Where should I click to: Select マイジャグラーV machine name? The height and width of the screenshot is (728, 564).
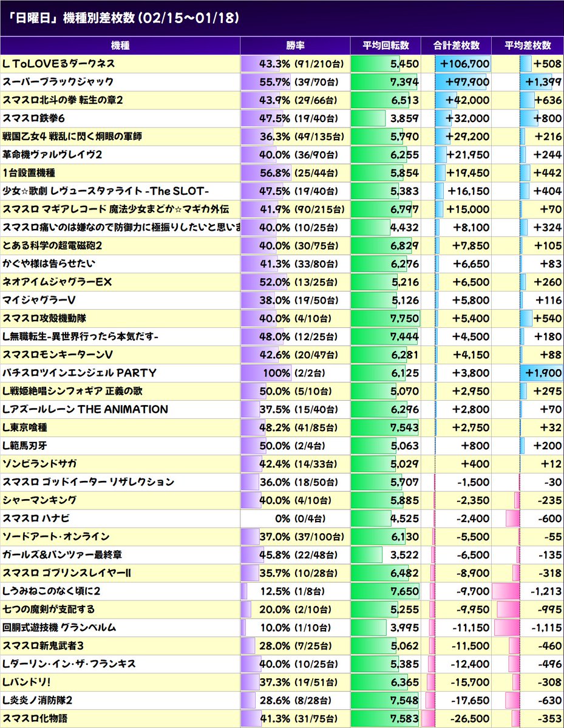click(x=39, y=300)
